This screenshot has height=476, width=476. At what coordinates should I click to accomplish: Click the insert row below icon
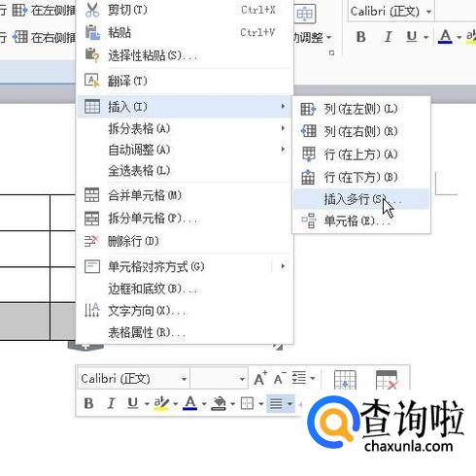308,177
